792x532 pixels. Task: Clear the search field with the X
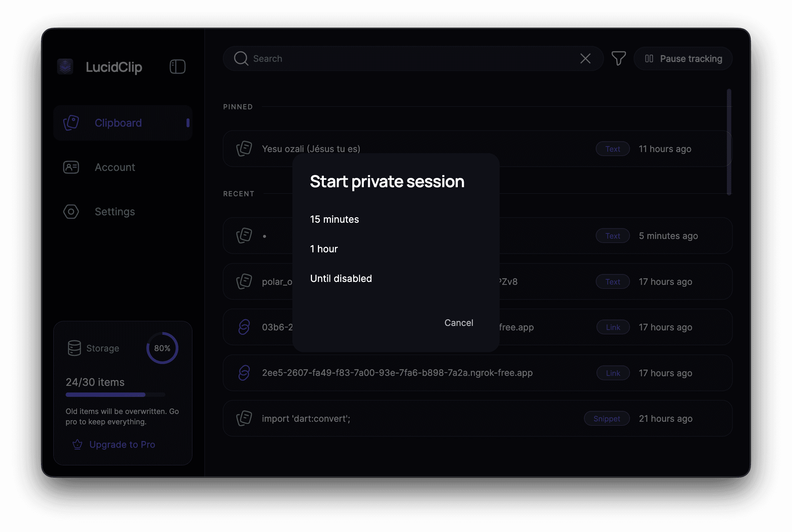585,58
